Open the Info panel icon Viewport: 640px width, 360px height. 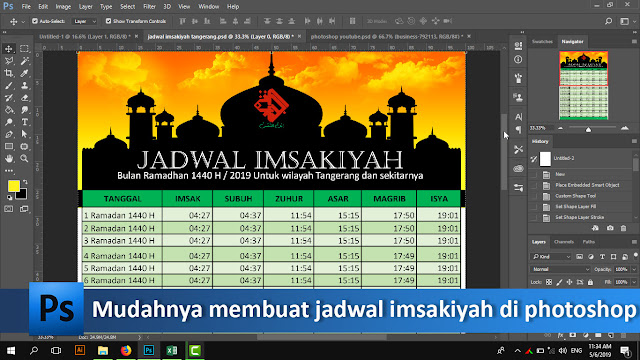point(518,60)
